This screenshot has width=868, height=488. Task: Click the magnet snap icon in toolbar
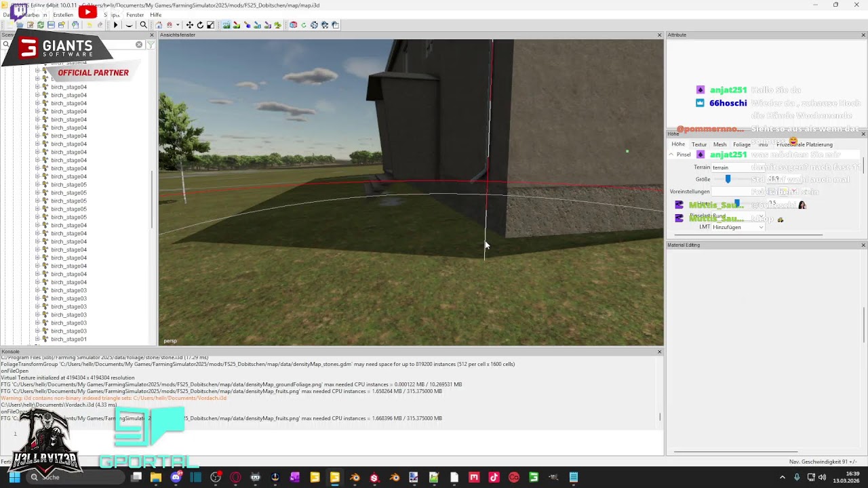(169, 25)
